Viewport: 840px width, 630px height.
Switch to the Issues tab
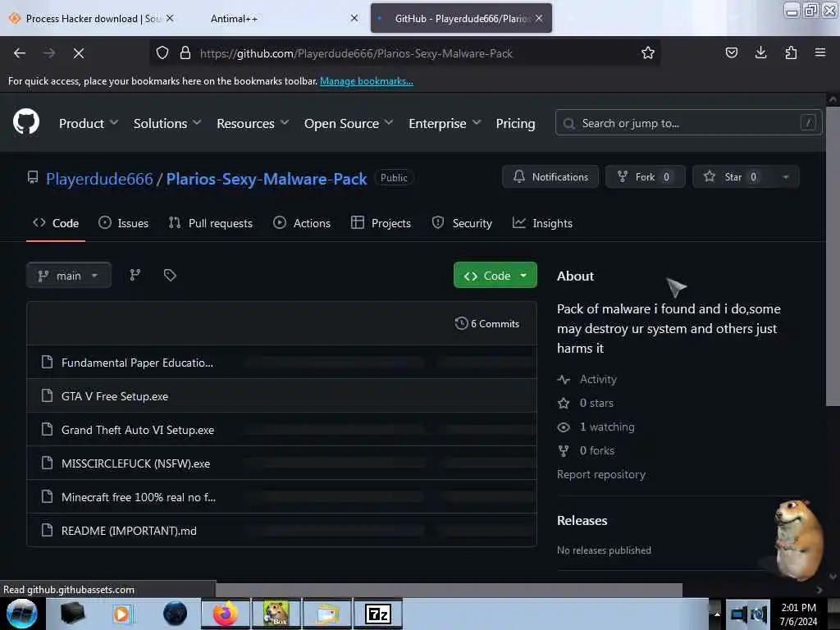click(123, 223)
